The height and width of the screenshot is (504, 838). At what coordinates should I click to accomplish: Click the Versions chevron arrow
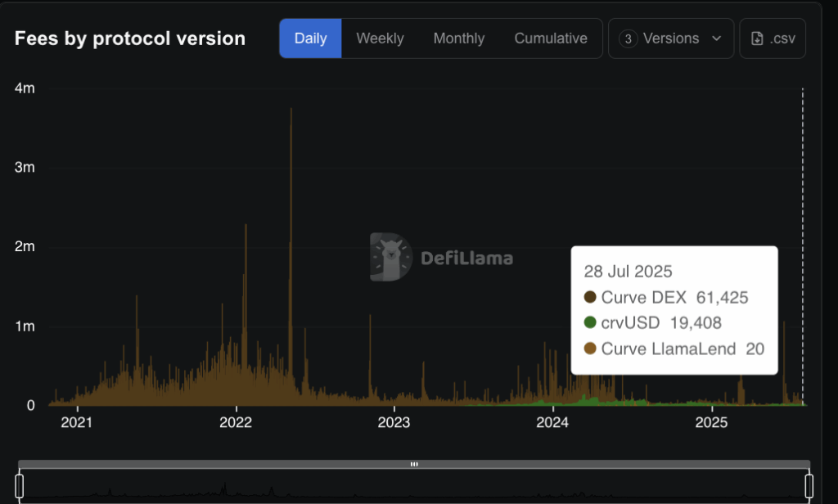pyautogui.click(x=717, y=38)
